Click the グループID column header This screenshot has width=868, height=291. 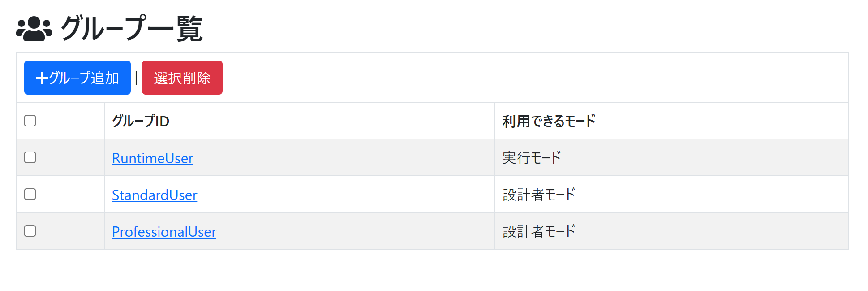[141, 121]
